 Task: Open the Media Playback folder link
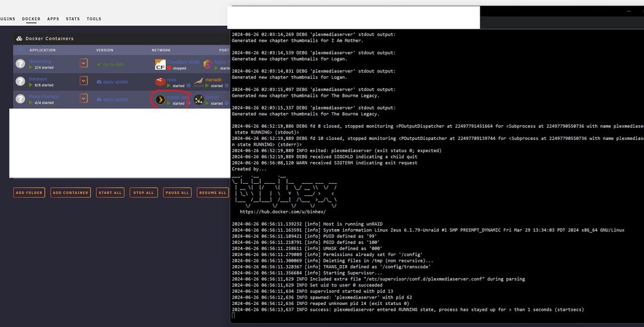(x=44, y=96)
